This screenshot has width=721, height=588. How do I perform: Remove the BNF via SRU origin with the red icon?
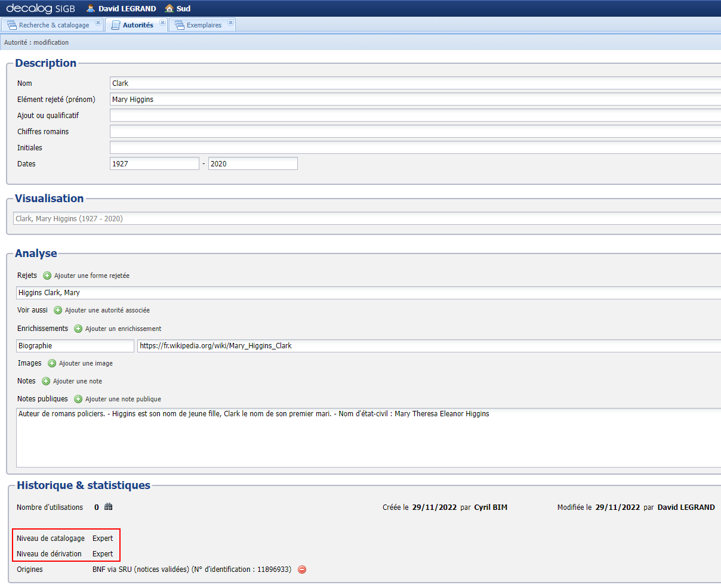pos(302,570)
